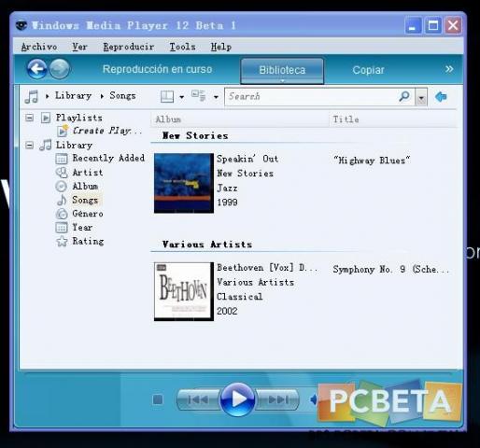
Task: Click the Classical genre text
Action: [240, 297]
